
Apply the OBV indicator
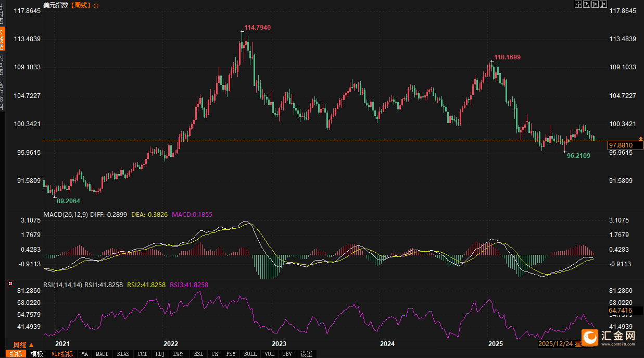click(x=286, y=354)
